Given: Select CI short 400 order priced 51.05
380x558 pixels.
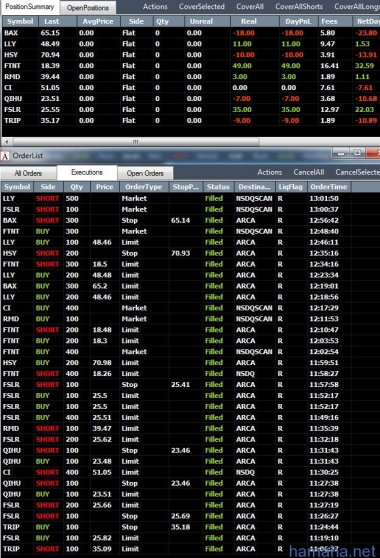Looking at the screenshot, I should coord(190,472).
